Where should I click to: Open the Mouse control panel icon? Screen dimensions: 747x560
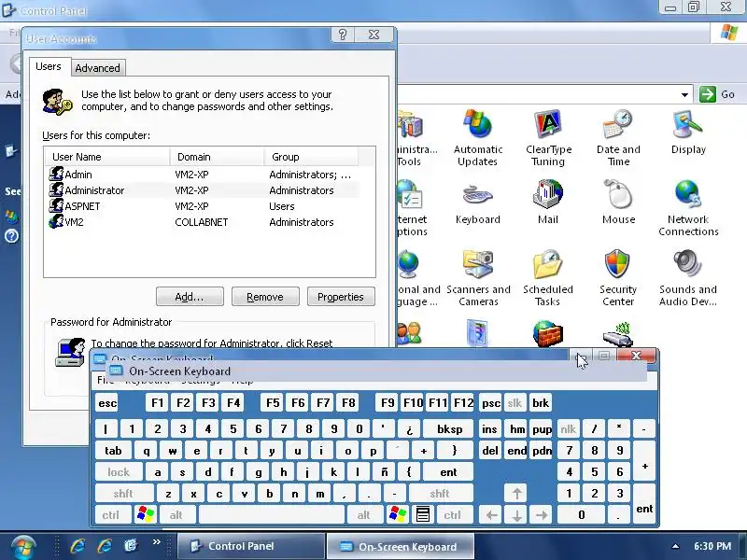tap(618, 202)
